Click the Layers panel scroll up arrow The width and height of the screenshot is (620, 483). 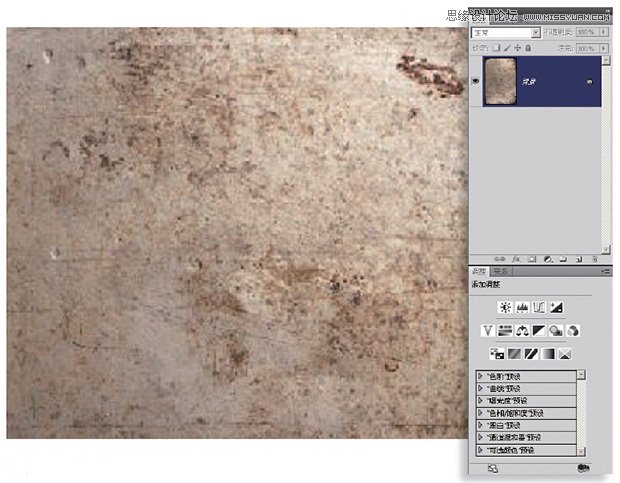pos(606,60)
